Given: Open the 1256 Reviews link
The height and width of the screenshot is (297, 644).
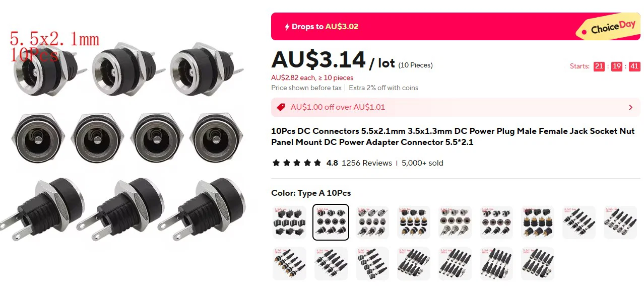Looking at the screenshot, I should [367, 163].
